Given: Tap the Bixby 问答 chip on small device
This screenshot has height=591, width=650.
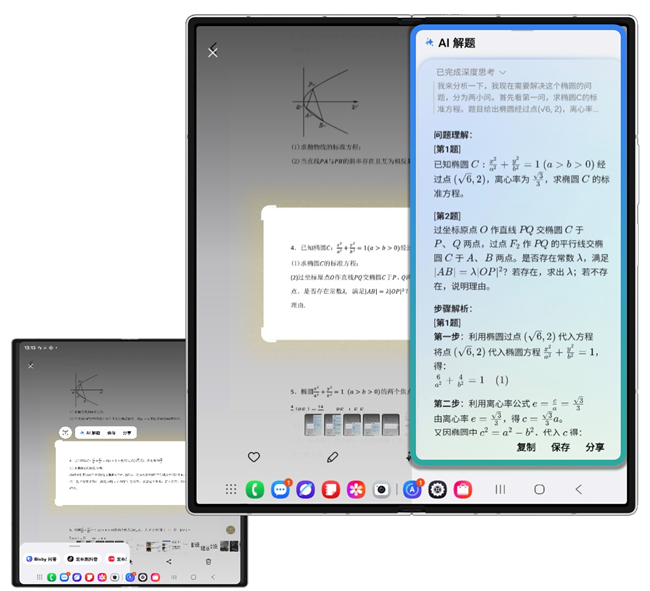Looking at the screenshot, I should click(x=41, y=559).
